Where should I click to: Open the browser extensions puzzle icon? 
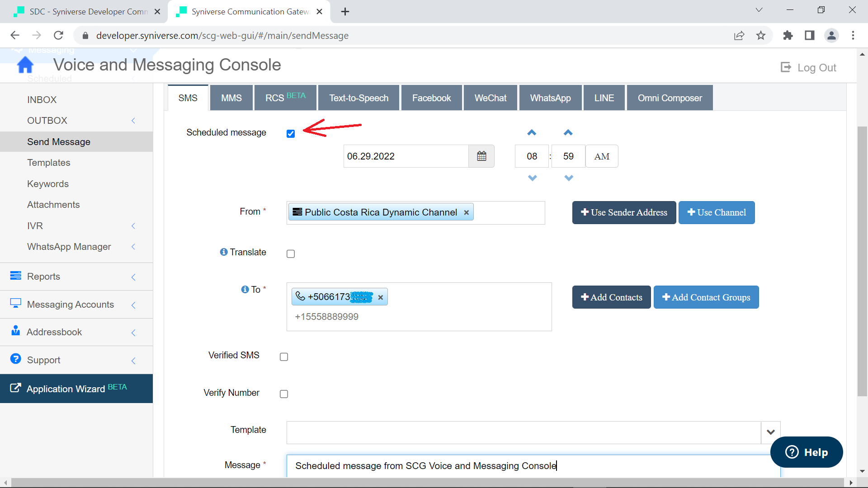click(x=788, y=35)
